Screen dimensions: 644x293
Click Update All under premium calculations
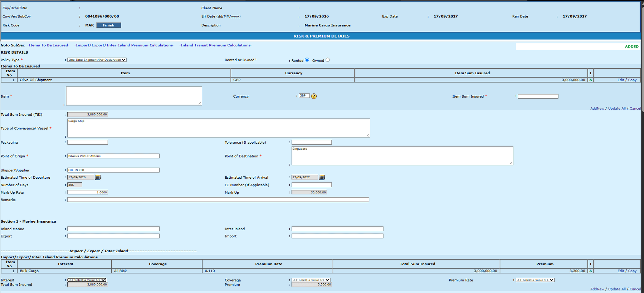617,289
